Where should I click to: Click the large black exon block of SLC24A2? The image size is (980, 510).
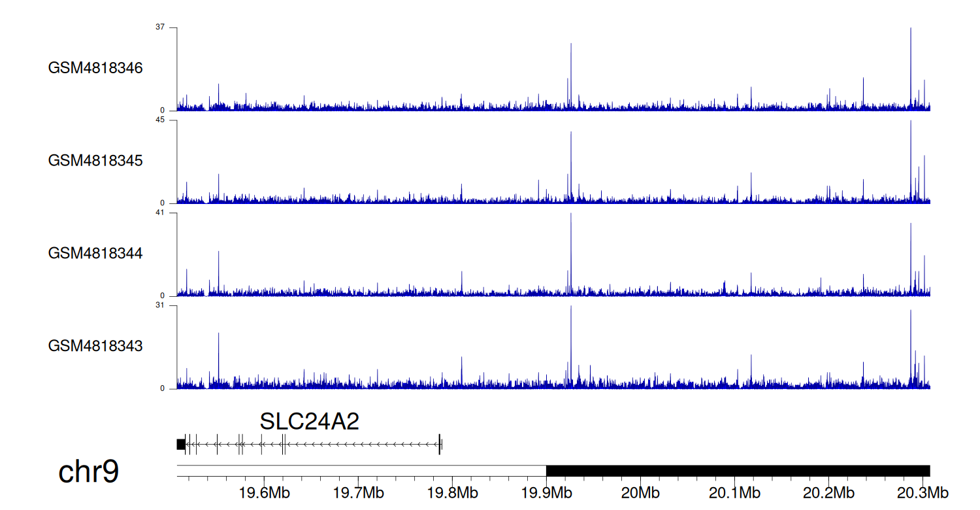[x=181, y=445]
